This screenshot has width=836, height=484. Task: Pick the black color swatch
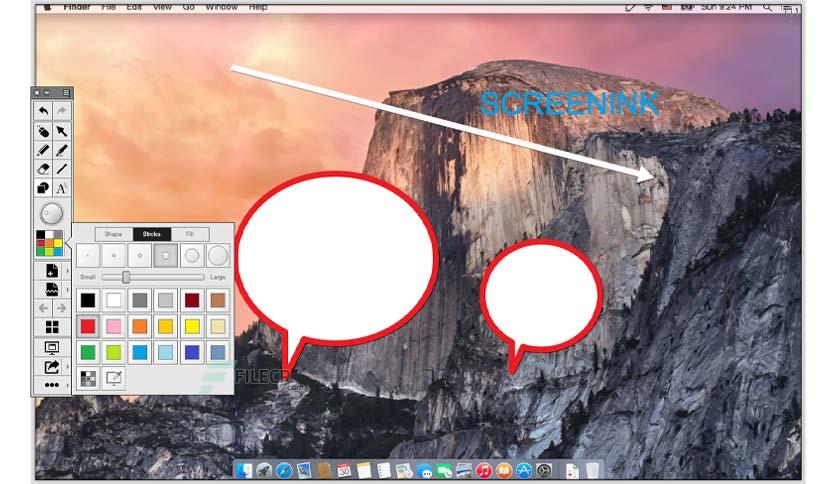tap(88, 300)
